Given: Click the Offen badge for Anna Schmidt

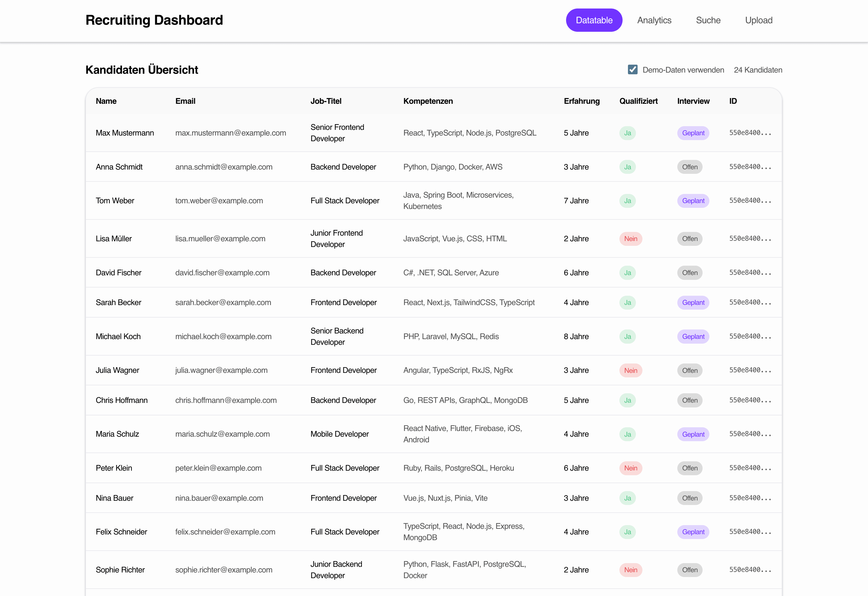Looking at the screenshot, I should pos(690,167).
